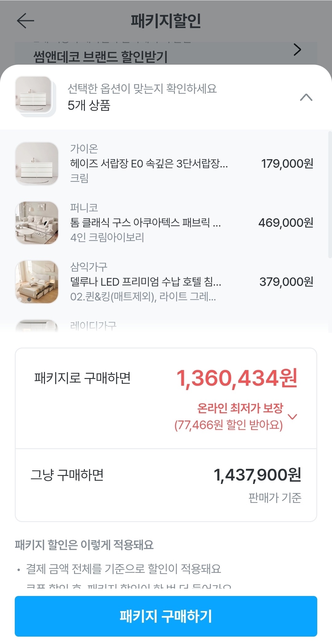Tap 선택한 옵션이 맞는지 확인하세요 header
This screenshot has height=644, width=332.
pyautogui.click(x=142, y=89)
